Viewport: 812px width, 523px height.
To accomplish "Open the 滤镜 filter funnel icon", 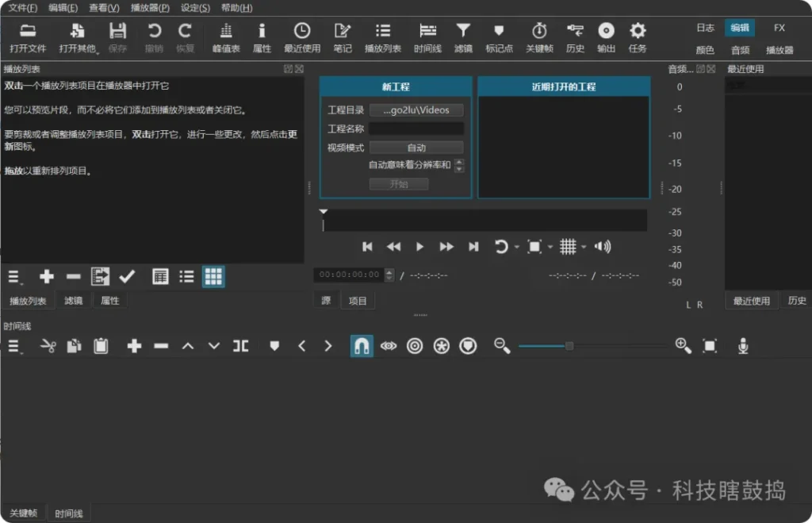I will point(463,38).
